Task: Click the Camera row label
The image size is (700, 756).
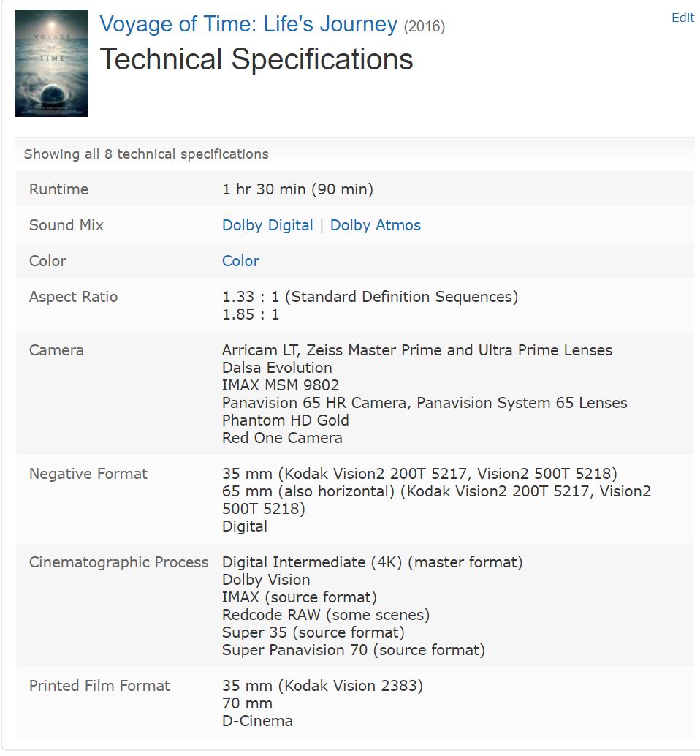Action: point(56,350)
